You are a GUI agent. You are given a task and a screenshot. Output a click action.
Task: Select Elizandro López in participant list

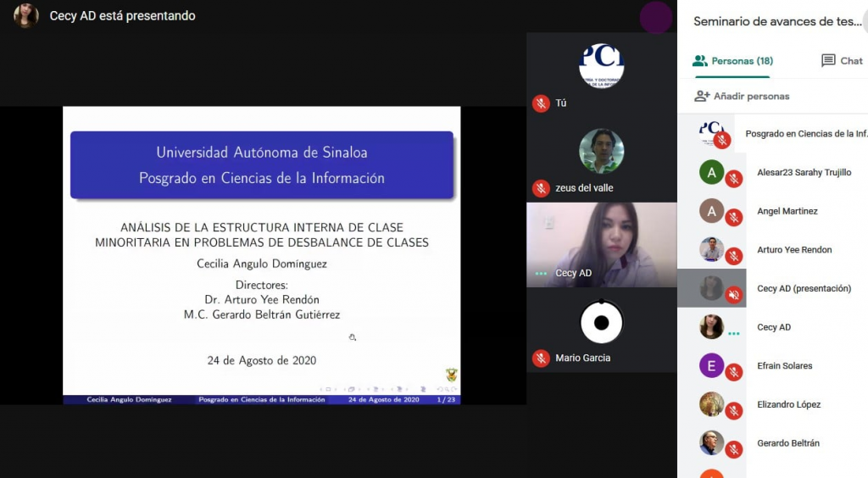tap(773, 404)
